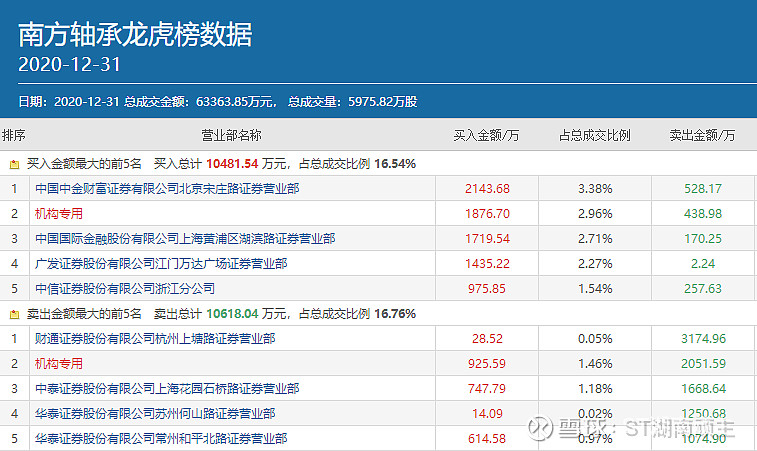Click buy amount 28.52

pos(487,339)
